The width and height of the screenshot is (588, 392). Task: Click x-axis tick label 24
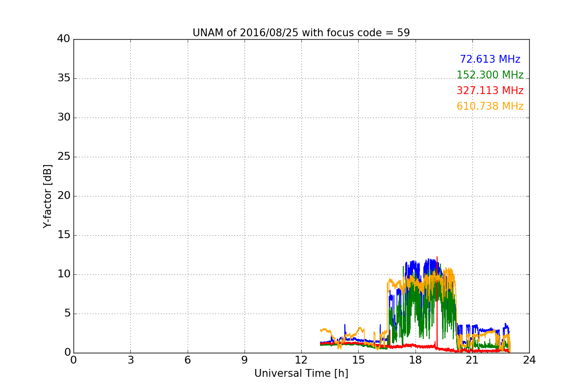(529, 360)
